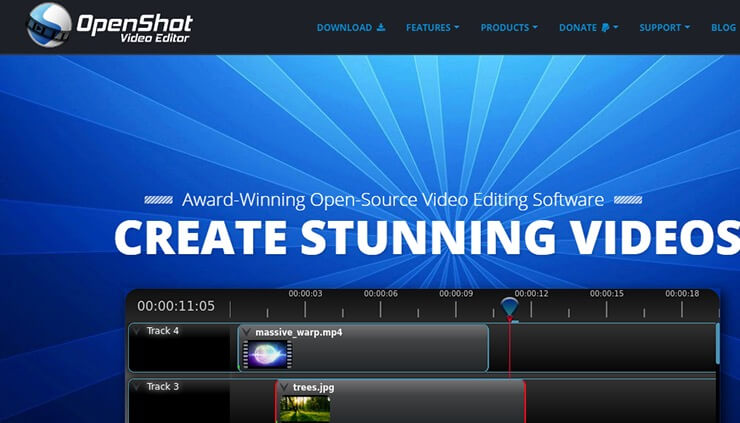
Task: Open the Download link
Action: pos(351,27)
